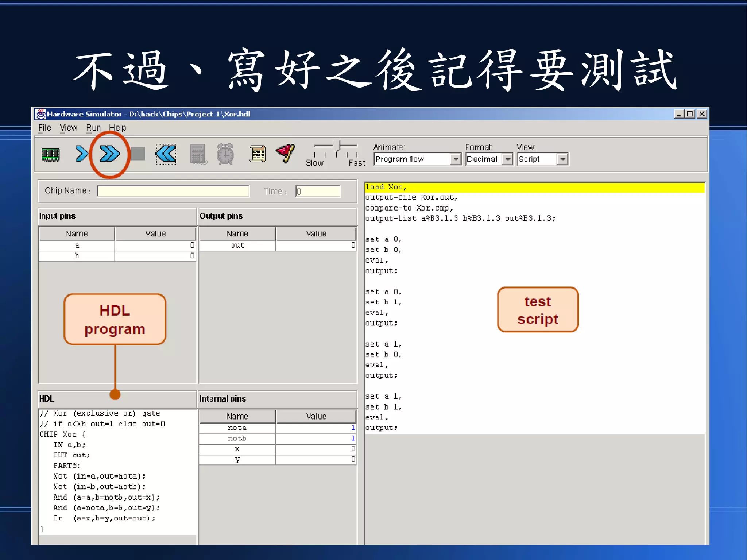747x560 pixels.
Task: Open the View Script dropdown
Action: [563, 159]
